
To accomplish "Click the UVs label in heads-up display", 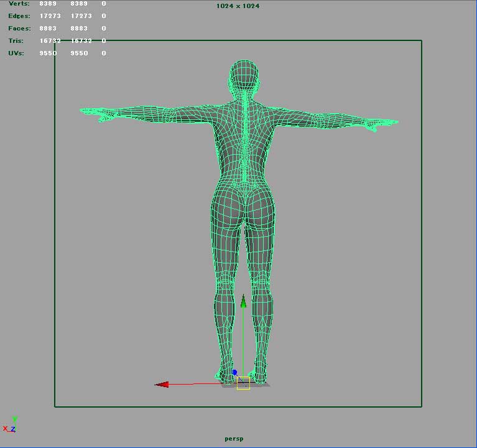I will (x=17, y=53).
